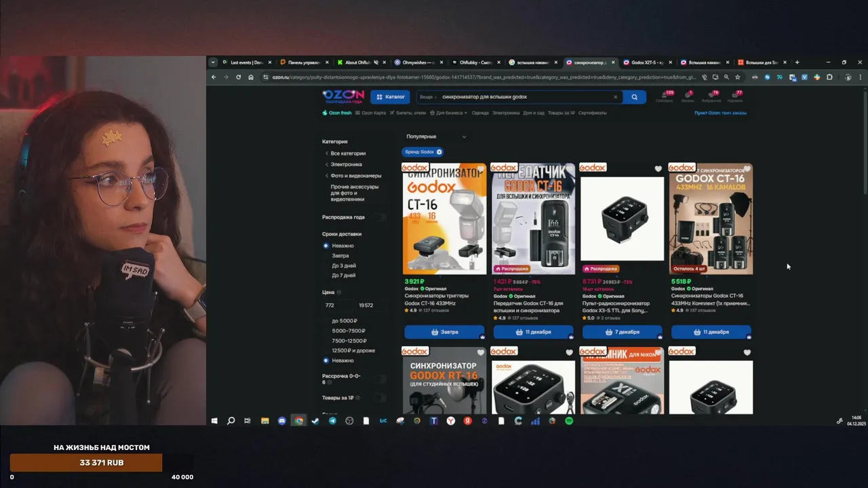Open the Одежда menu item

pyautogui.click(x=480, y=113)
